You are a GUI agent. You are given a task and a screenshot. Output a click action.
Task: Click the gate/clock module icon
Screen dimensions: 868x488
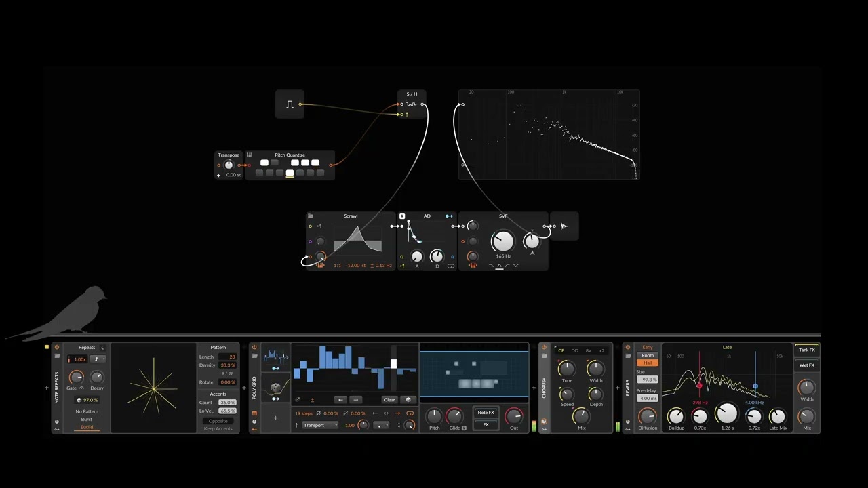coord(290,104)
